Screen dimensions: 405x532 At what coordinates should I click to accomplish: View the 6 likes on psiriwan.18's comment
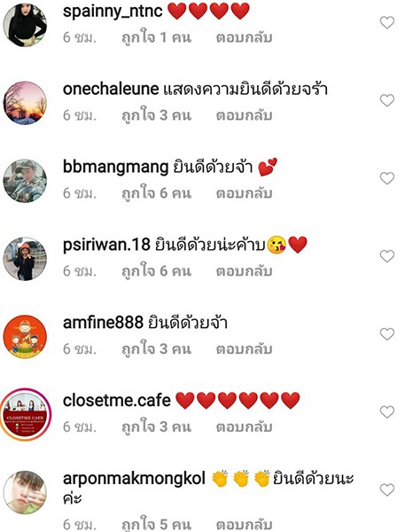(x=156, y=271)
